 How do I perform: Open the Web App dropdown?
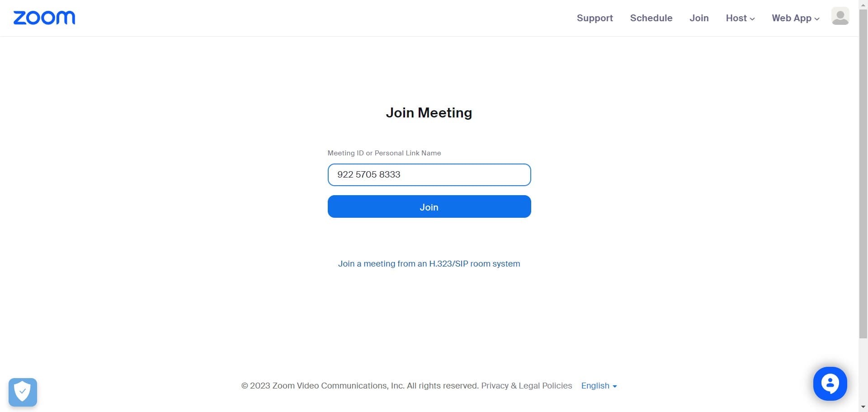(x=795, y=18)
